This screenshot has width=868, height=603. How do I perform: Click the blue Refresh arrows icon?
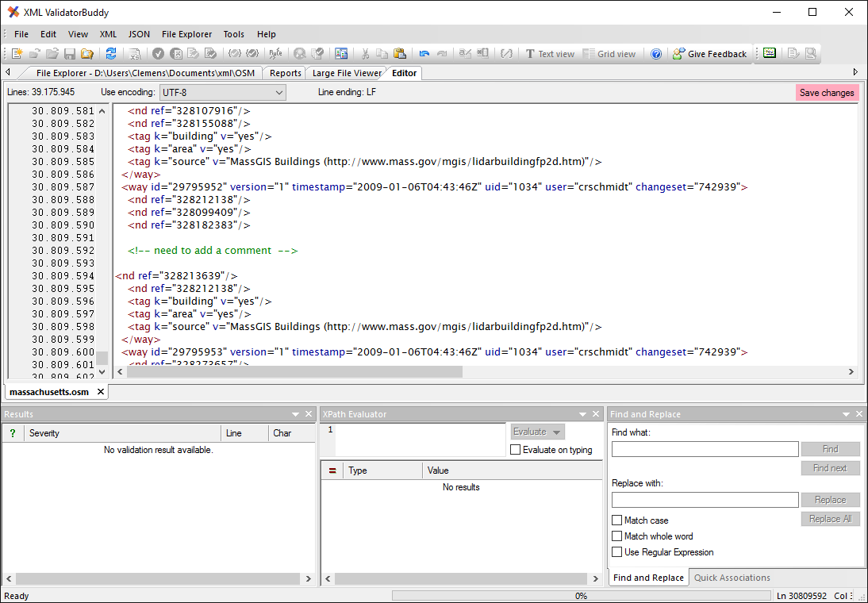tap(111, 54)
